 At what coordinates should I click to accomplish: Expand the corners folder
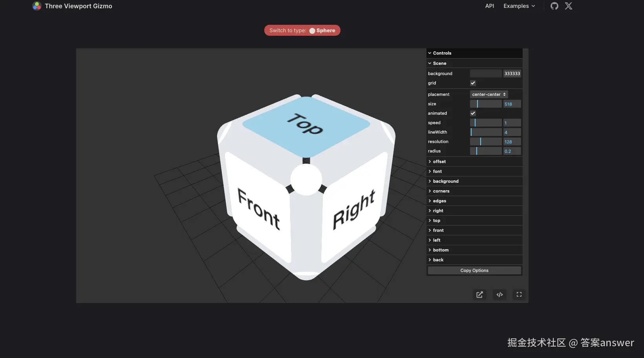pyautogui.click(x=474, y=191)
